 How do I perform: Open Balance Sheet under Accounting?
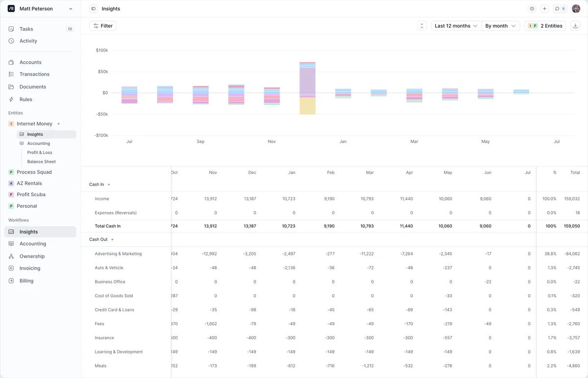[x=42, y=162]
